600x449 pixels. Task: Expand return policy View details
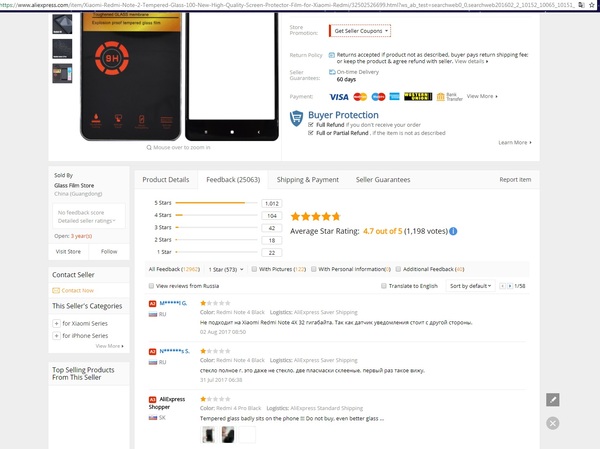(471, 61)
